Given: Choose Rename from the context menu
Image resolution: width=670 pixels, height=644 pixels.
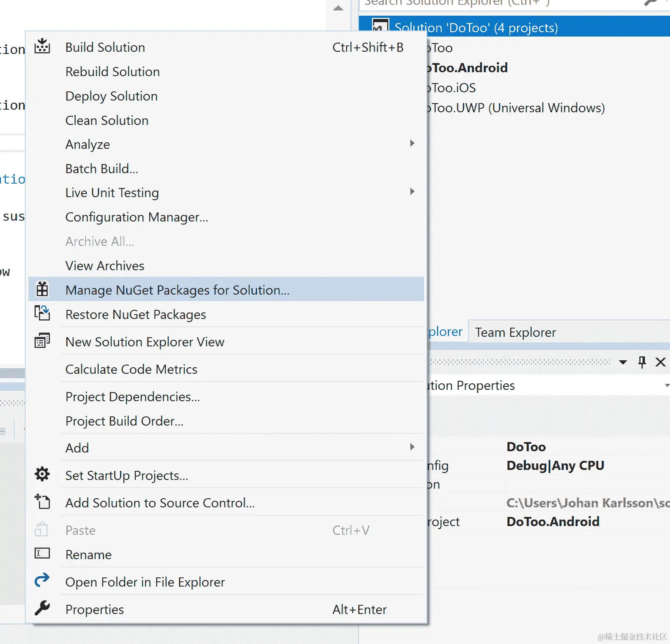Looking at the screenshot, I should [x=226, y=554].
